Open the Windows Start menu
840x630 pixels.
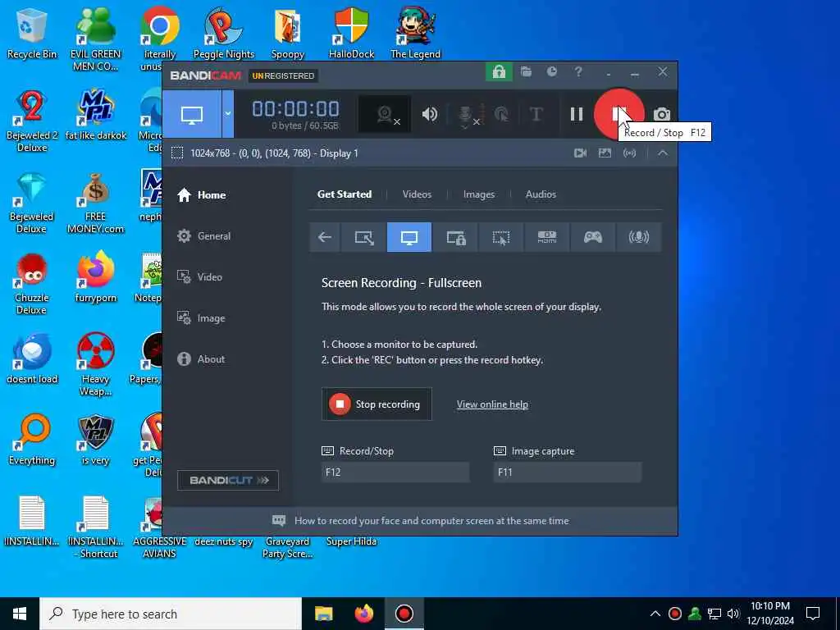tap(20, 614)
